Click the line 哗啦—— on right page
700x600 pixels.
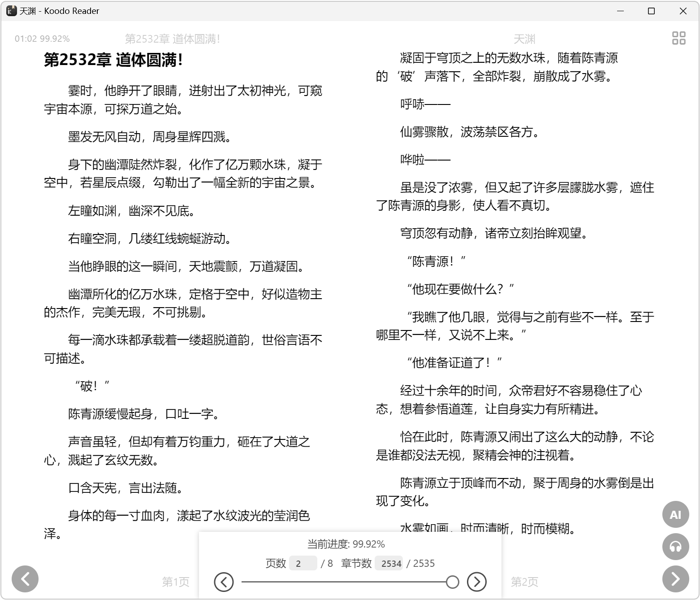(x=425, y=160)
